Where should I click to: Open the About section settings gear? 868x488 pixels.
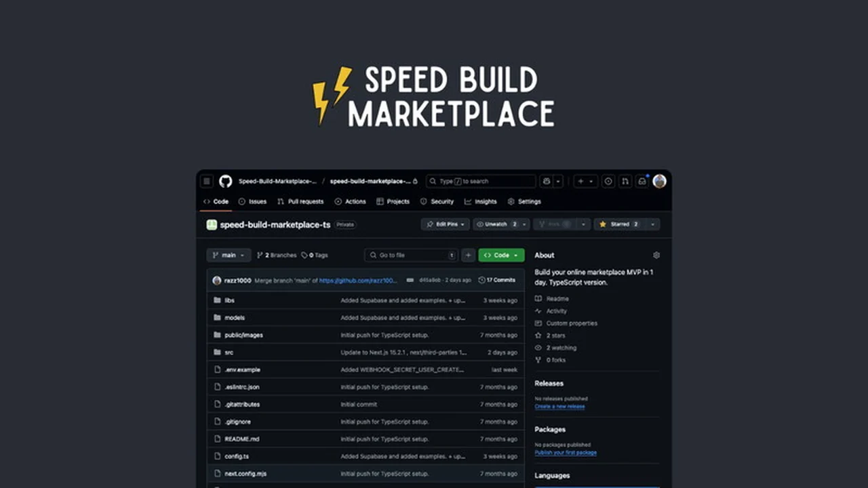[x=656, y=255]
